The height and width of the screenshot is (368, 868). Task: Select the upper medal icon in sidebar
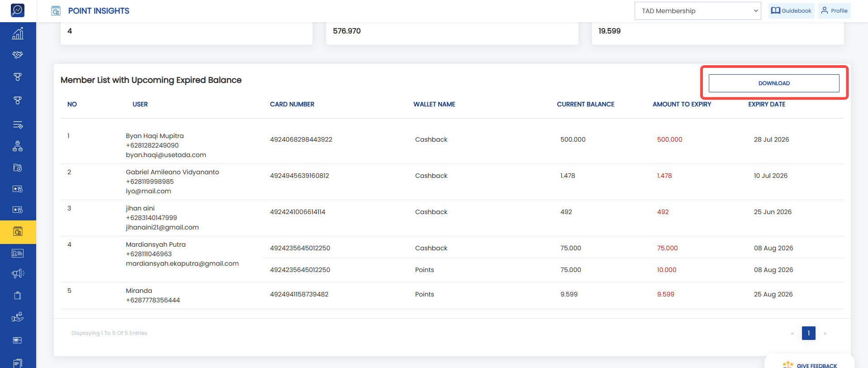point(18,77)
